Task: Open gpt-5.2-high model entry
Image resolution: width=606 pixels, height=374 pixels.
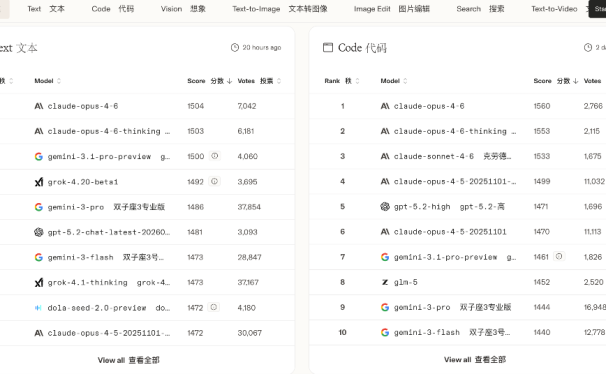Action: coord(422,207)
